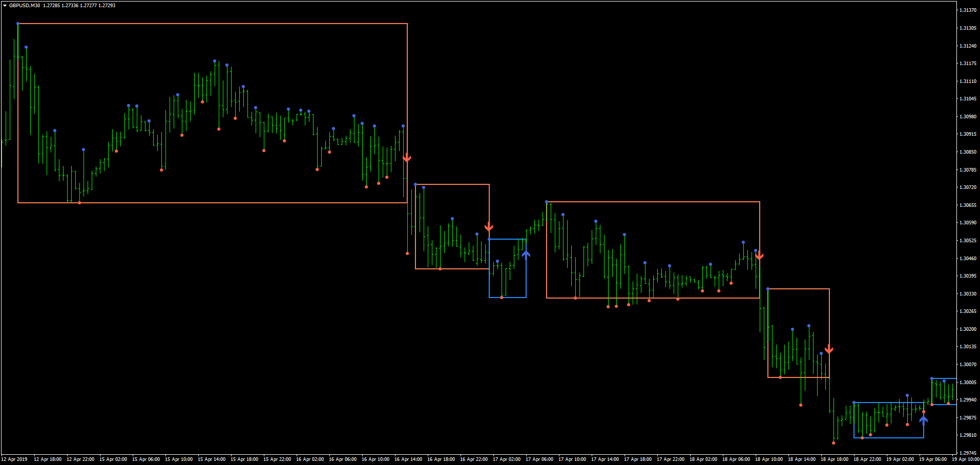
Task: Select the orange down arrow signal near 18 Apr 18:00
Action: point(829,350)
